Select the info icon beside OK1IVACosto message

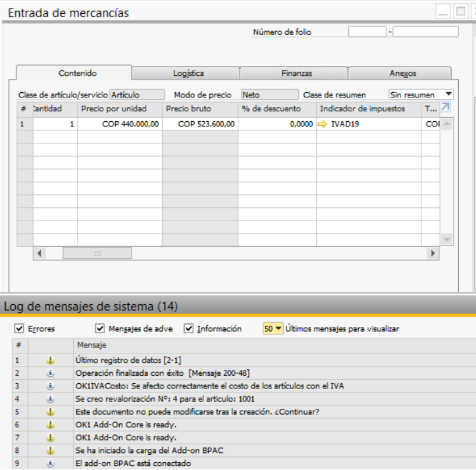[51, 386]
